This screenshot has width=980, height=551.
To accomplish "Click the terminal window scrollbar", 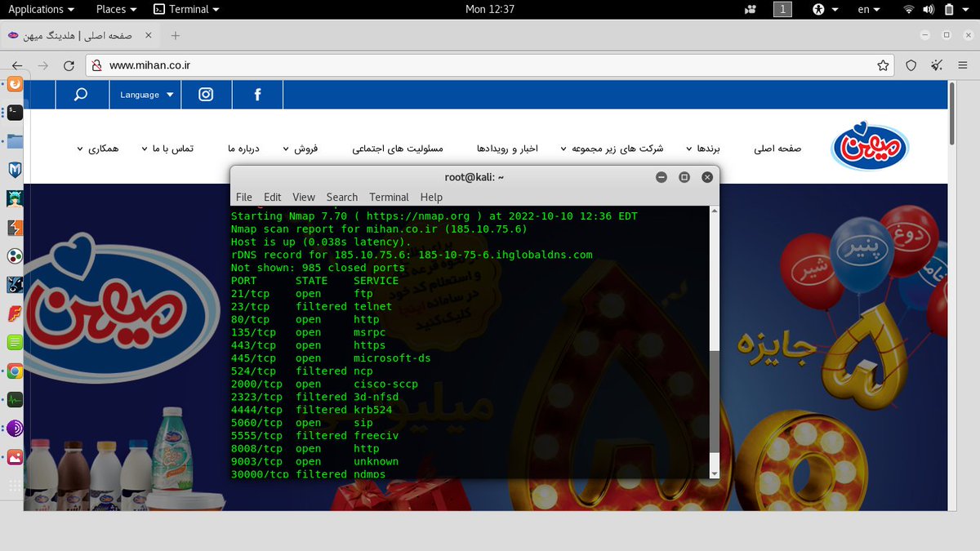I will click(715, 400).
